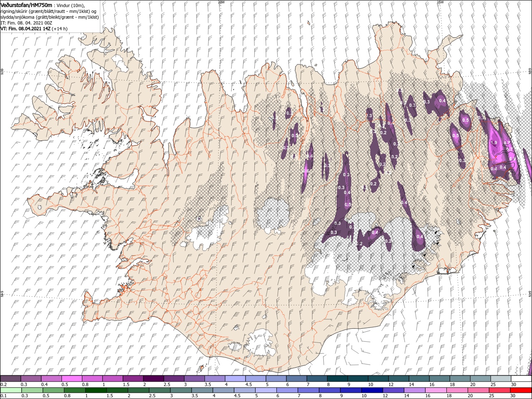The height and width of the screenshot is (399, 532).
Task: Pick the pale lavender 5 swatch in bottom legend row
Action: [x=266, y=390]
